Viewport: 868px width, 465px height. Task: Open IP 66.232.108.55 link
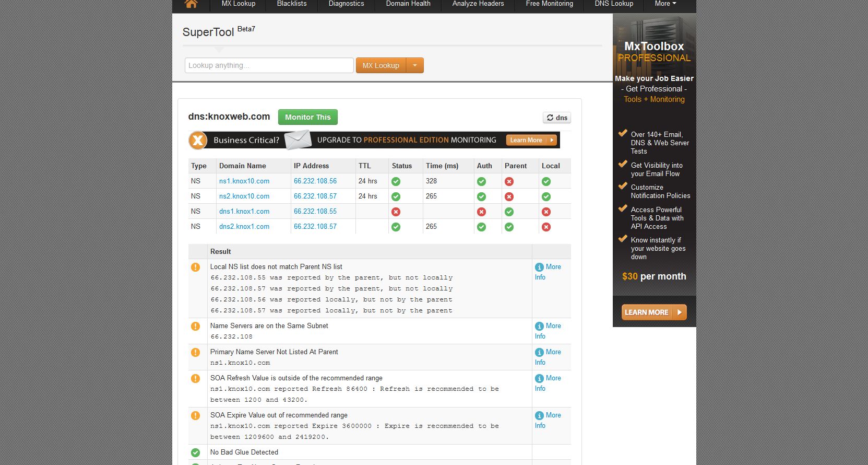pyautogui.click(x=315, y=211)
